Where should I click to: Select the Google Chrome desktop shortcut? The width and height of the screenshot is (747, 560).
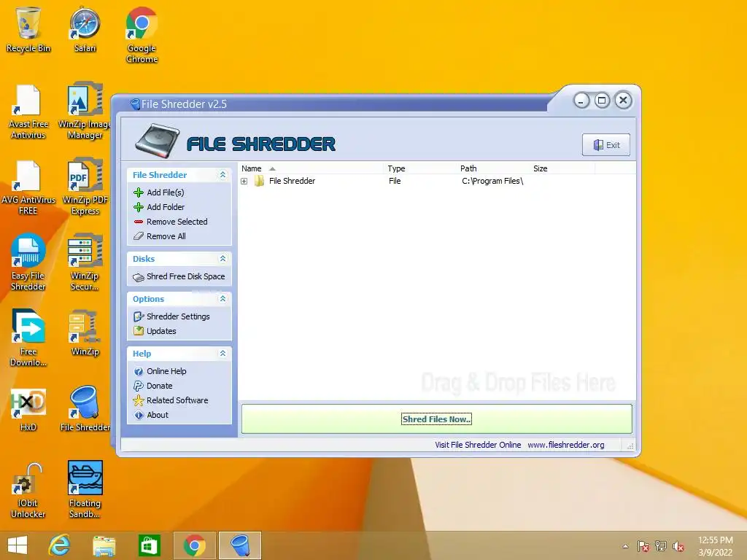coord(142,35)
